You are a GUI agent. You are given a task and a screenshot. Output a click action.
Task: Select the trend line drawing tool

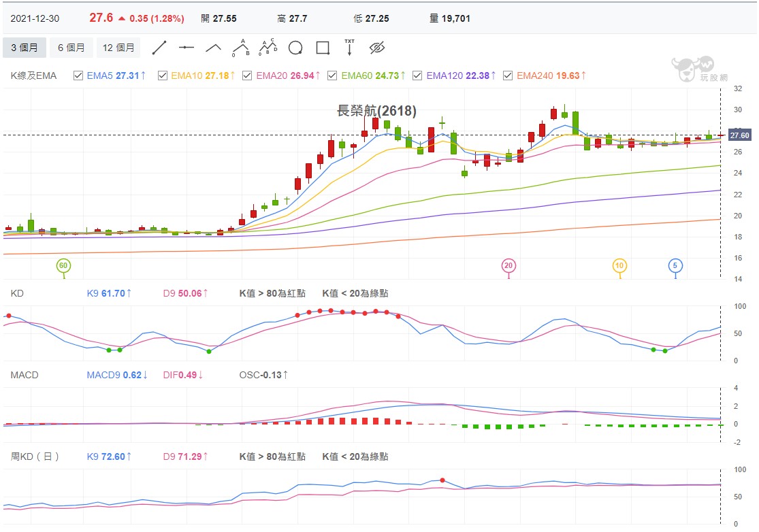coord(159,48)
